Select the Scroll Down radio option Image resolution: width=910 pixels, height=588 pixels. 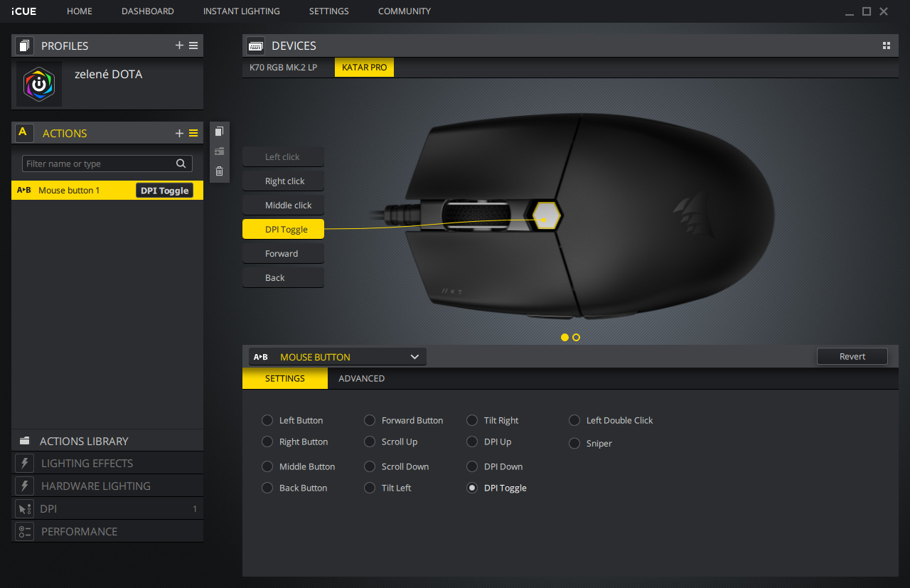pos(370,466)
